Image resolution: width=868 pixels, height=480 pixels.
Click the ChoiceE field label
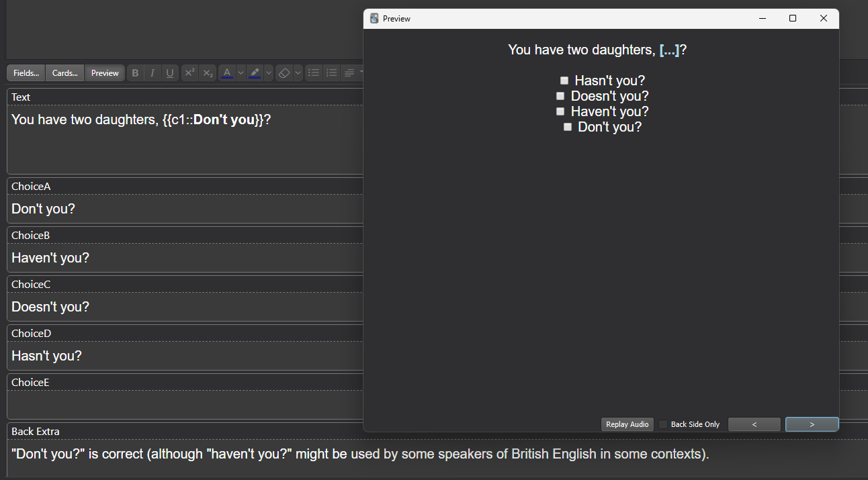(x=30, y=383)
